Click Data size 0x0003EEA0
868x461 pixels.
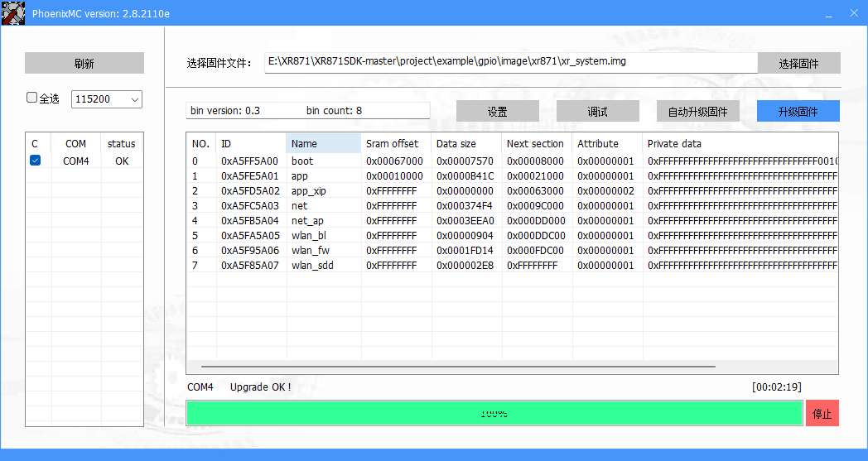(465, 221)
